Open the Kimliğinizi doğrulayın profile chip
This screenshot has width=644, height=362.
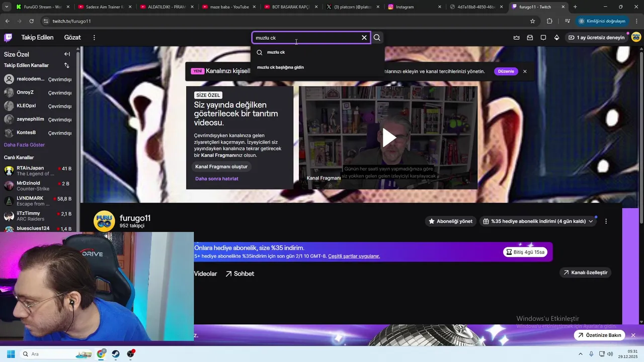click(x=602, y=21)
